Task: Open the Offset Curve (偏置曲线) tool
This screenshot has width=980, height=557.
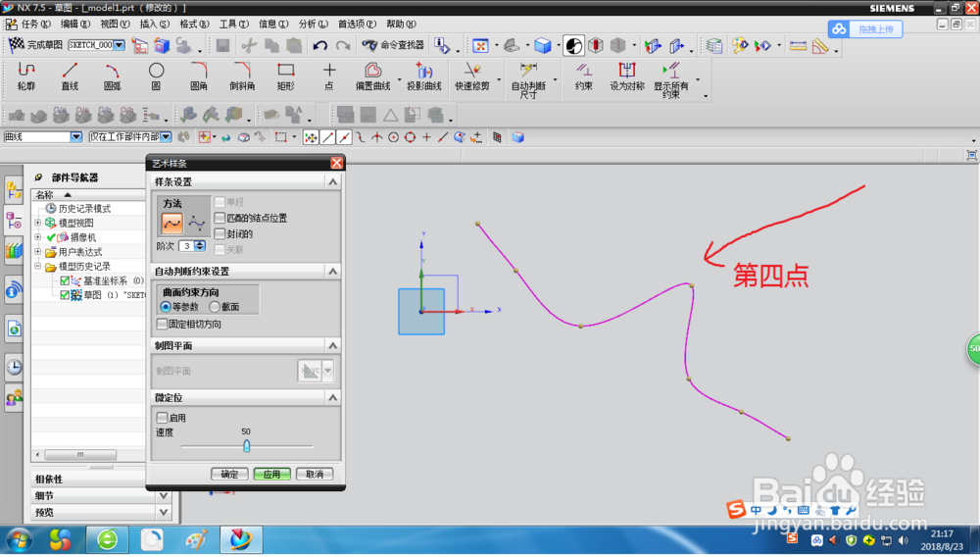Action: tap(373, 76)
